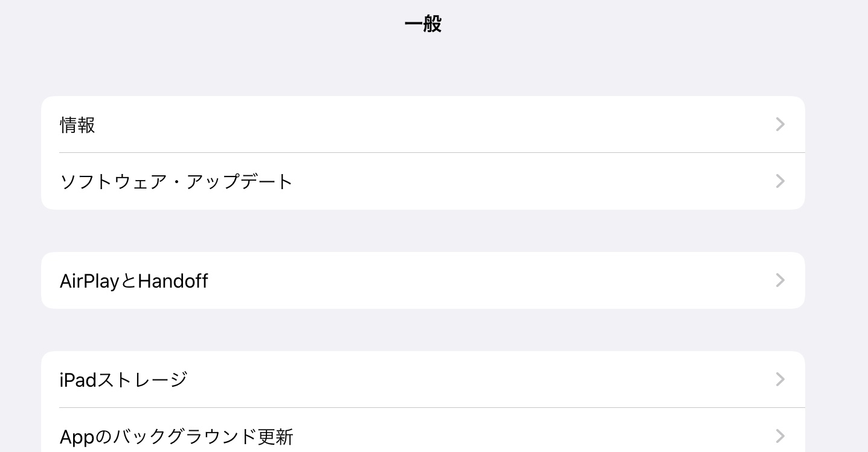Click the arrow icon on AirPlayとHandoff row

pyautogui.click(x=780, y=280)
